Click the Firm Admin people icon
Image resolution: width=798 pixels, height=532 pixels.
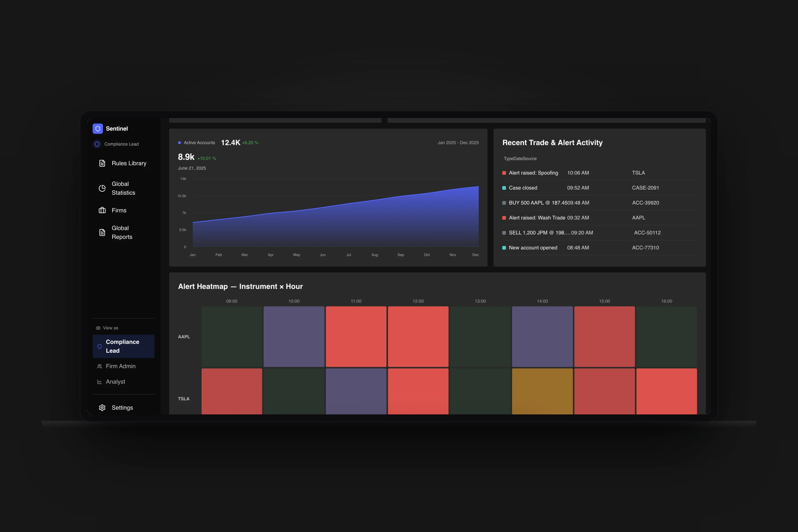[x=99, y=367]
